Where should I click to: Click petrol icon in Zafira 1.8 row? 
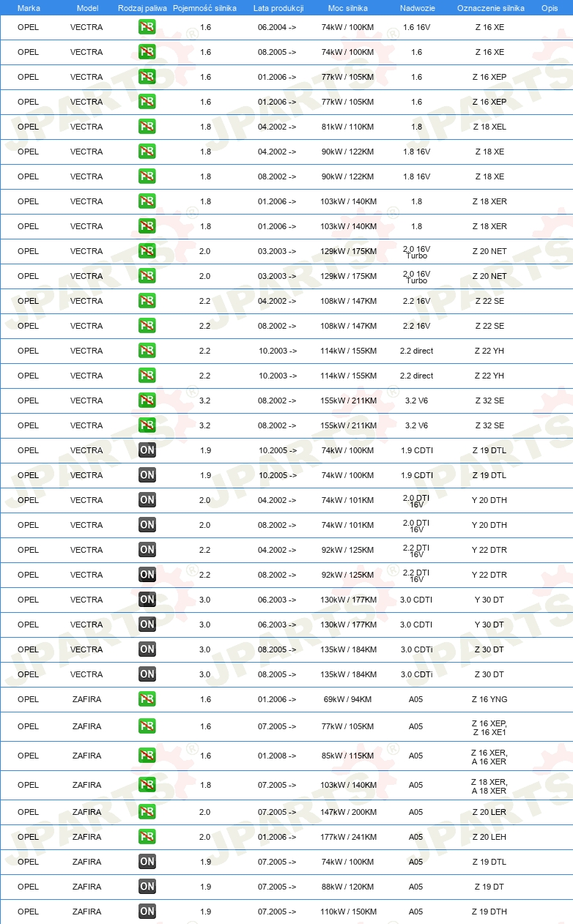147,785
